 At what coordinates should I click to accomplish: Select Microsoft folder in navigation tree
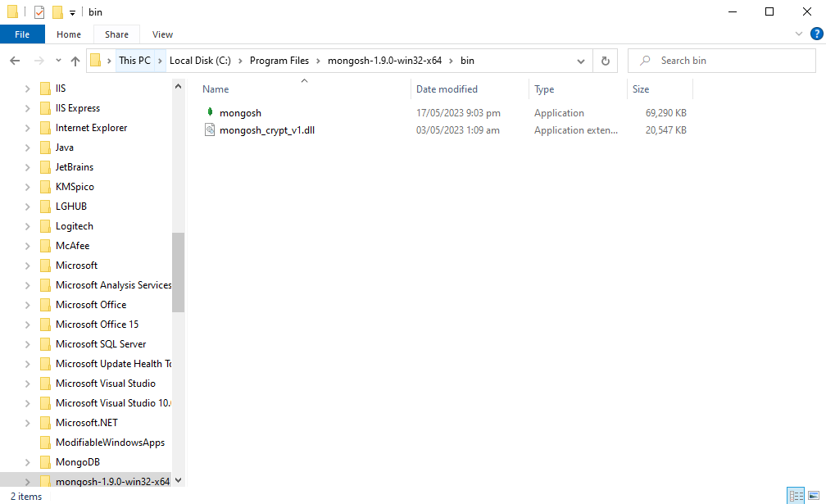(x=76, y=266)
